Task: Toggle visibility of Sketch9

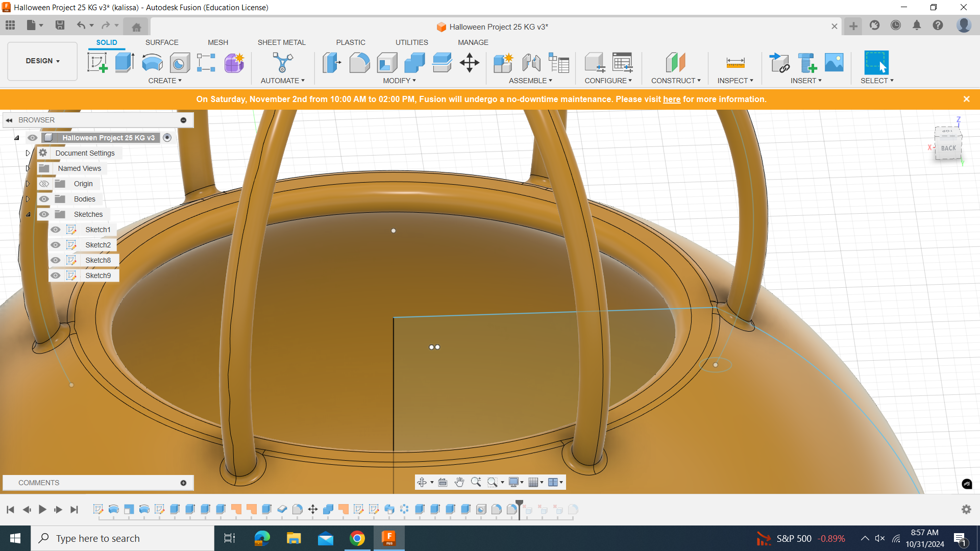Action: pos(56,275)
